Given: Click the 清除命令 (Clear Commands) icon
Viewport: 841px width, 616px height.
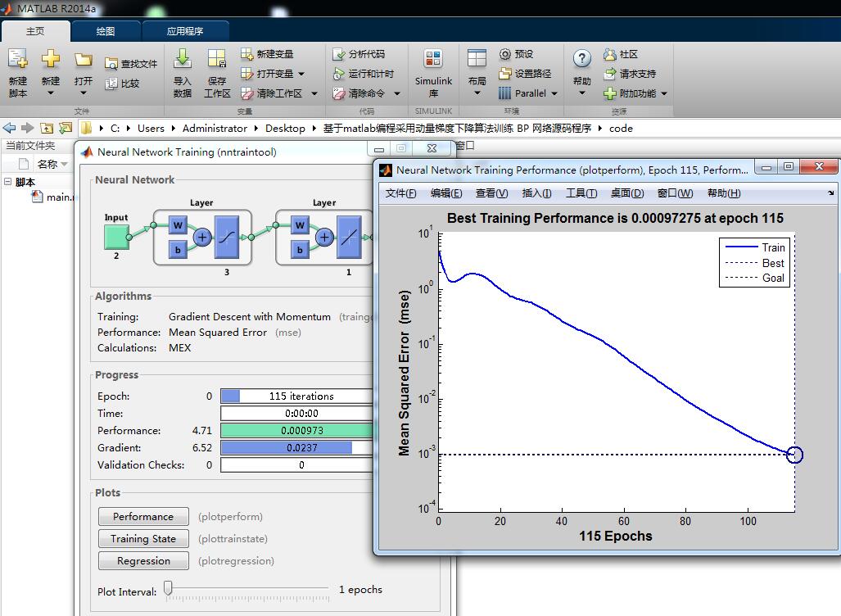Looking at the screenshot, I should tap(338, 93).
